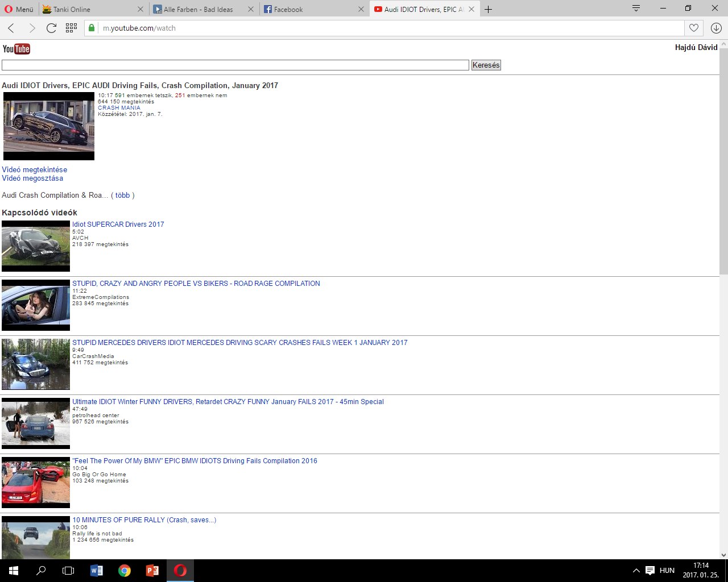This screenshot has width=728, height=582.
Task: Close the Facebook tab
Action: tap(361, 9)
